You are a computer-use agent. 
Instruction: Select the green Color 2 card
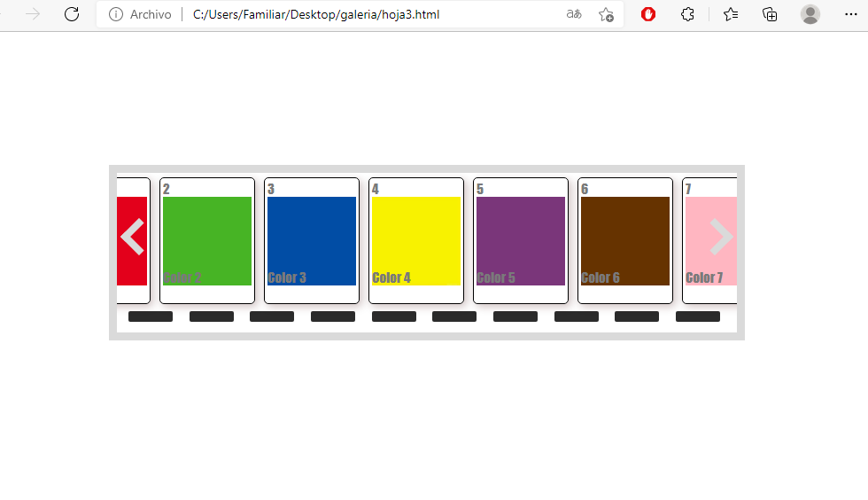pos(207,240)
